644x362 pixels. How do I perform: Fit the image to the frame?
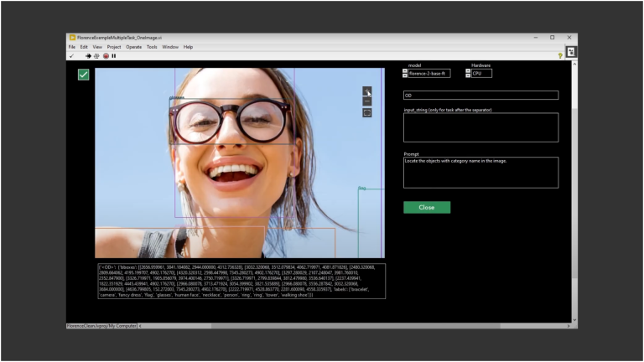[x=366, y=112]
